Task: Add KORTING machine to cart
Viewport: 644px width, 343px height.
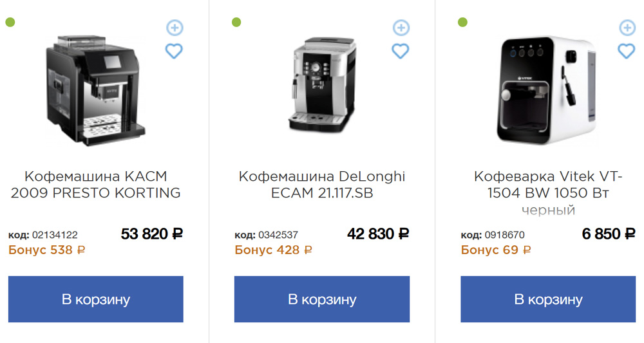Action: [96, 299]
